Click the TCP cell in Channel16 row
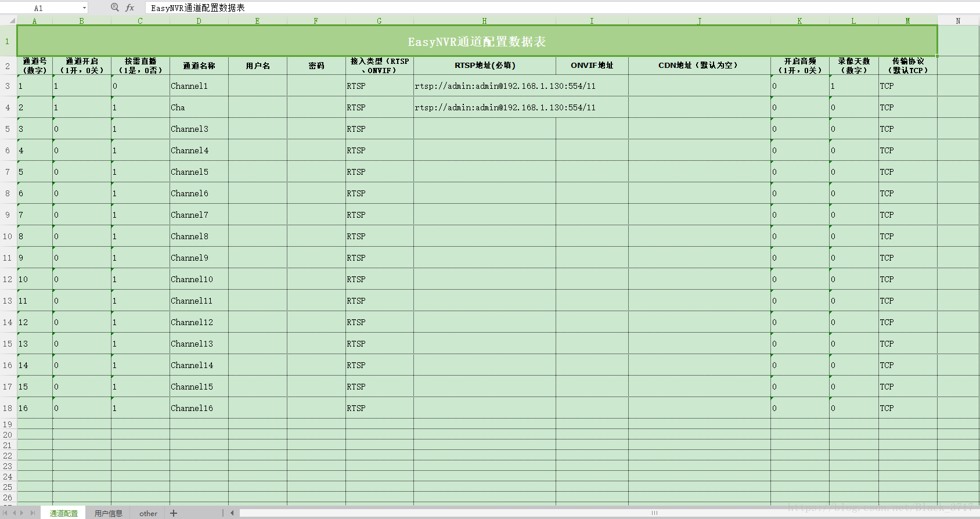980x519 pixels. (x=908, y=408)
